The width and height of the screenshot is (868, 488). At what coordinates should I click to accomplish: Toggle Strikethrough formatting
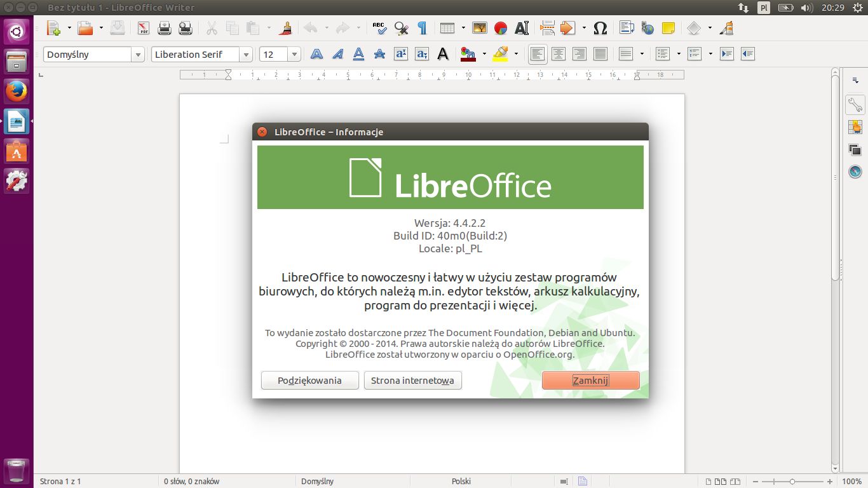click(379, 54)
